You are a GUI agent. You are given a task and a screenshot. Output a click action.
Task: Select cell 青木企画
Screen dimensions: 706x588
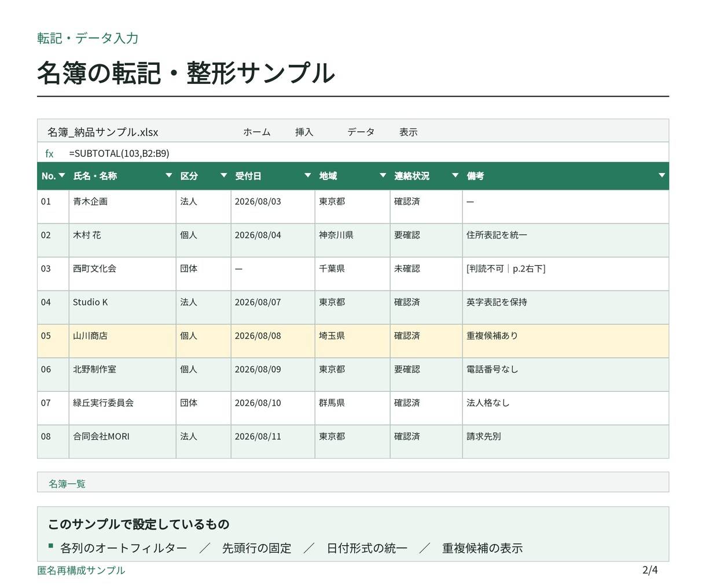[x=123, y=207]
